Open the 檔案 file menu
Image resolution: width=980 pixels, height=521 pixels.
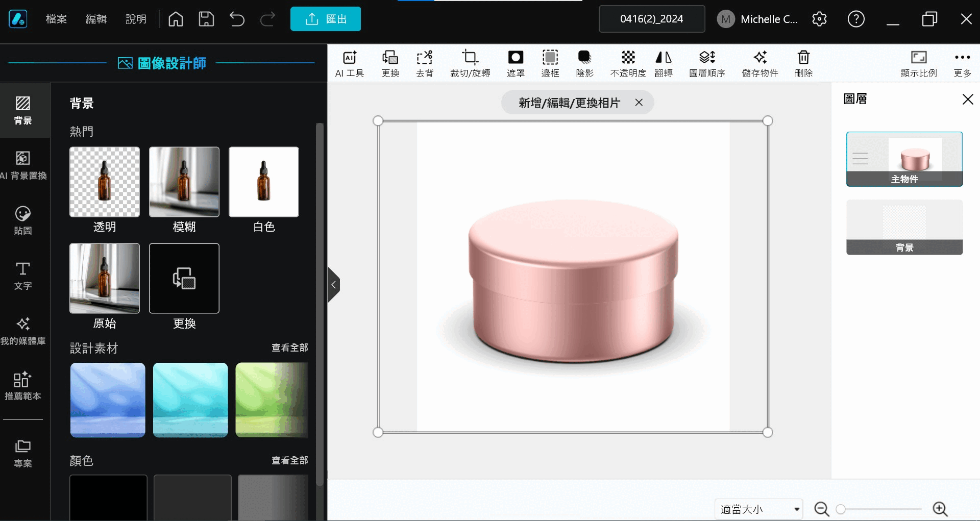point(56,19)
